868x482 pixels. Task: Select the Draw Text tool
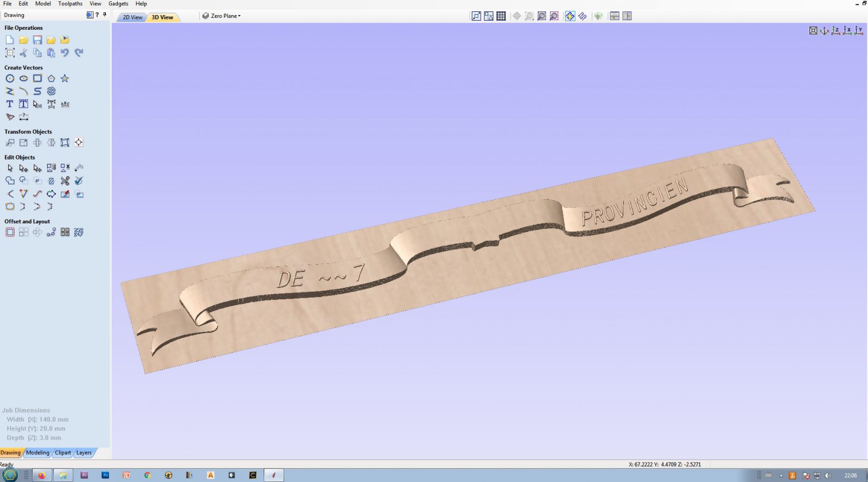(x=10, y=104)
